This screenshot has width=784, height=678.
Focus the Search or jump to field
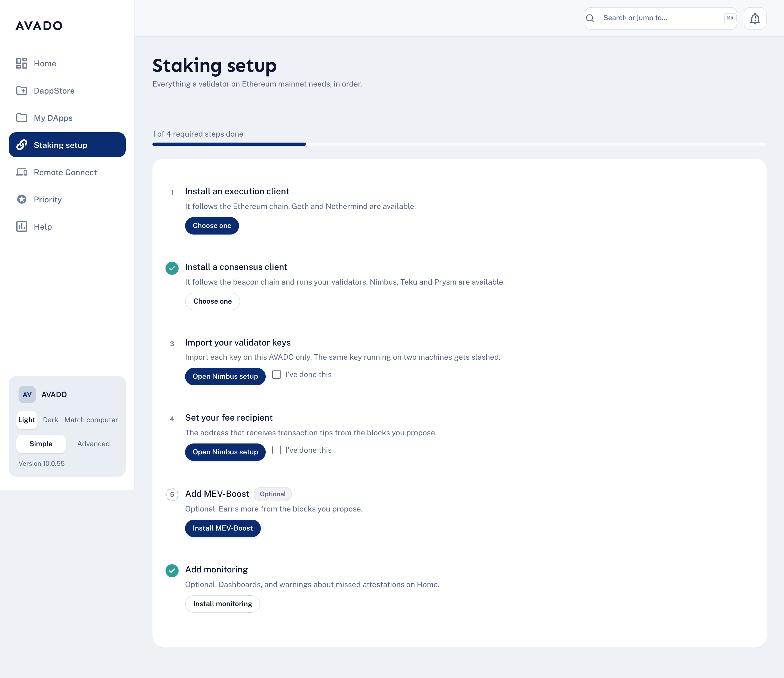point(661,18)
